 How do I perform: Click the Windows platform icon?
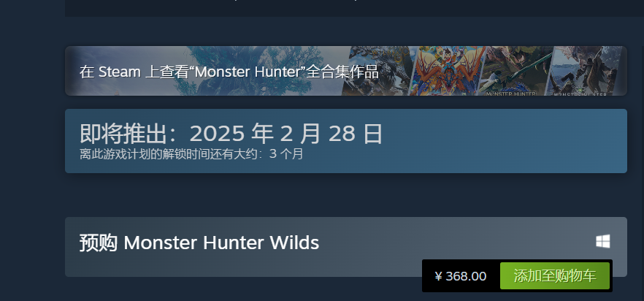(603, 241)
